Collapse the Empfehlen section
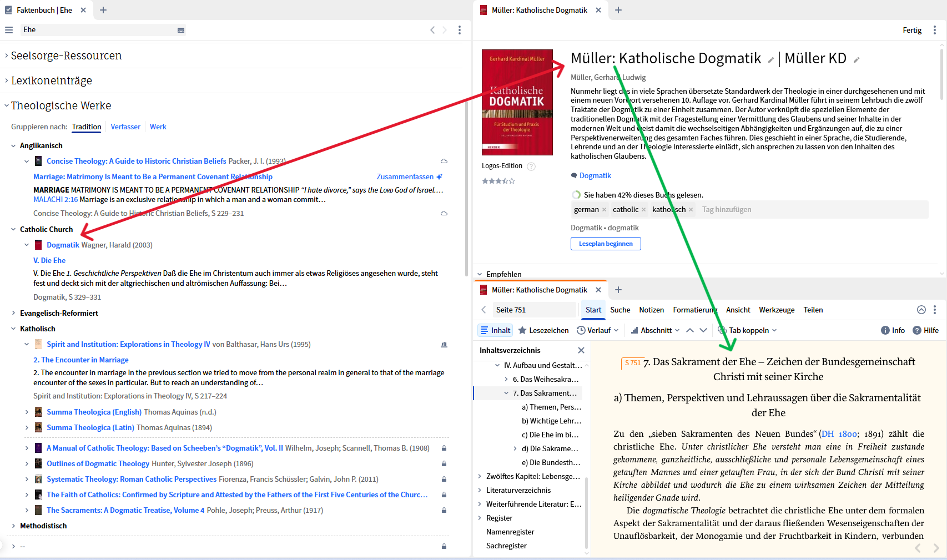The image size is (947, 560). point(480,274)
